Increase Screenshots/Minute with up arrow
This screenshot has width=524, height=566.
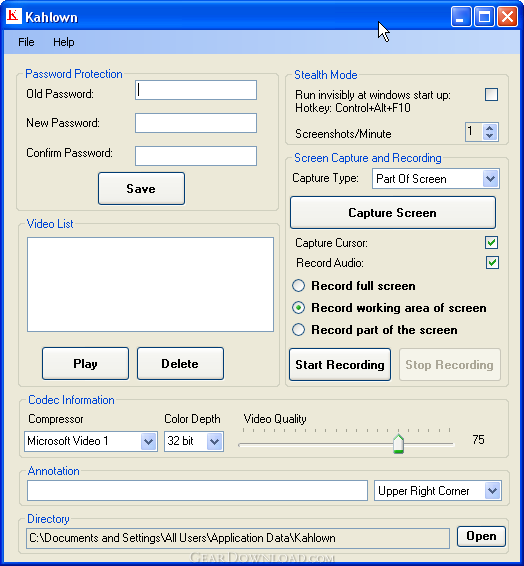point(490,128)
